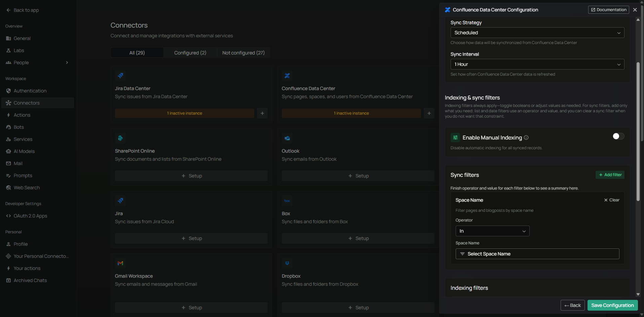Open General settings icon in sidebar

click(8, 38)
